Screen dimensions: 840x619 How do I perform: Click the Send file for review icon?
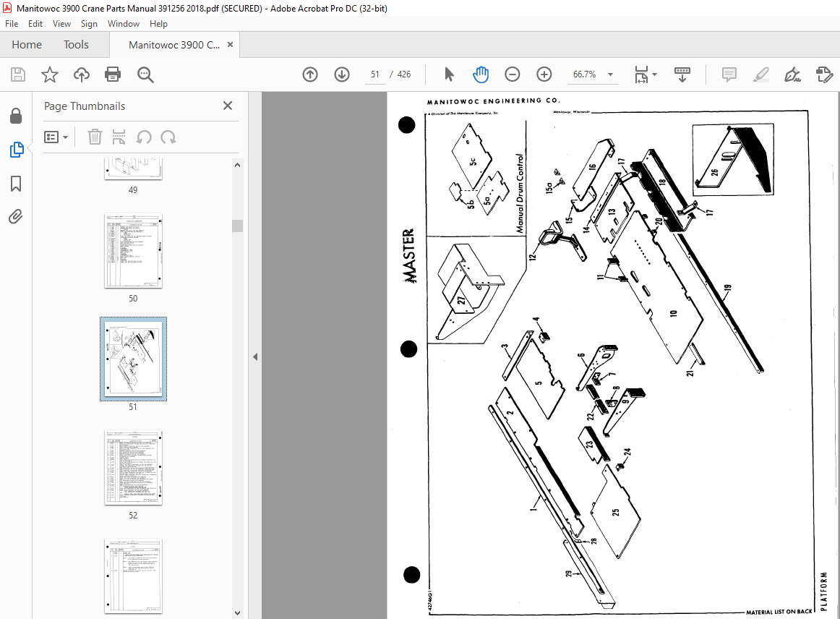[x=824, y=74]
